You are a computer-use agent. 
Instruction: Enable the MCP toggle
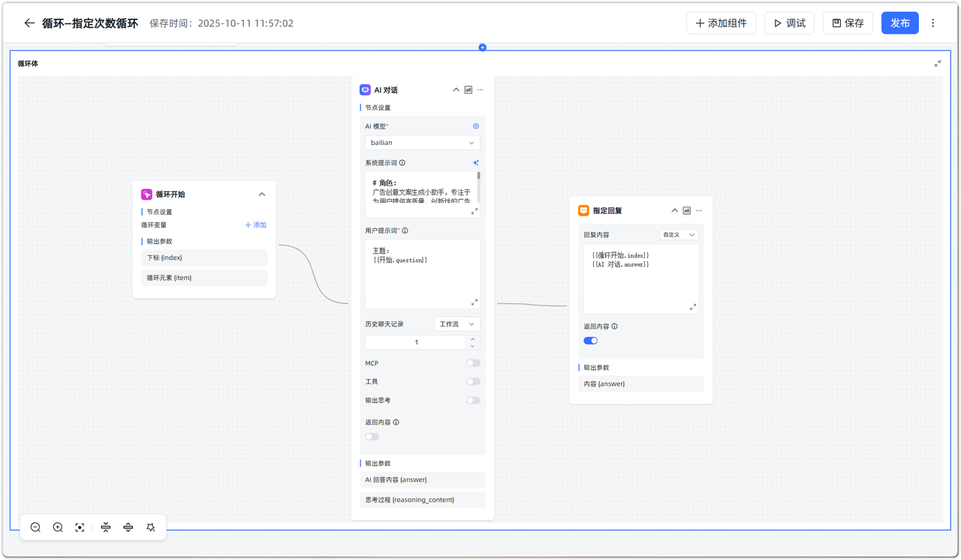pos(473,363)
